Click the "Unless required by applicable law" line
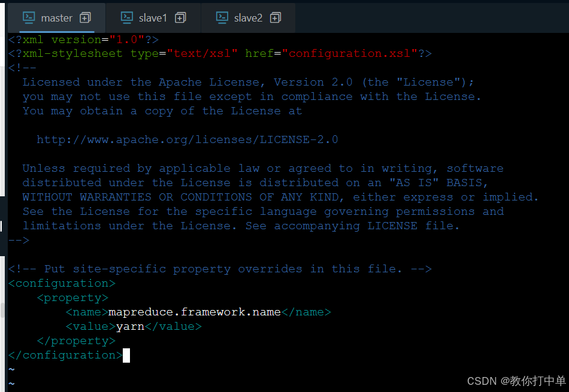Image resolution: width=569 pixels, height=392 pixels. (263, 169)
